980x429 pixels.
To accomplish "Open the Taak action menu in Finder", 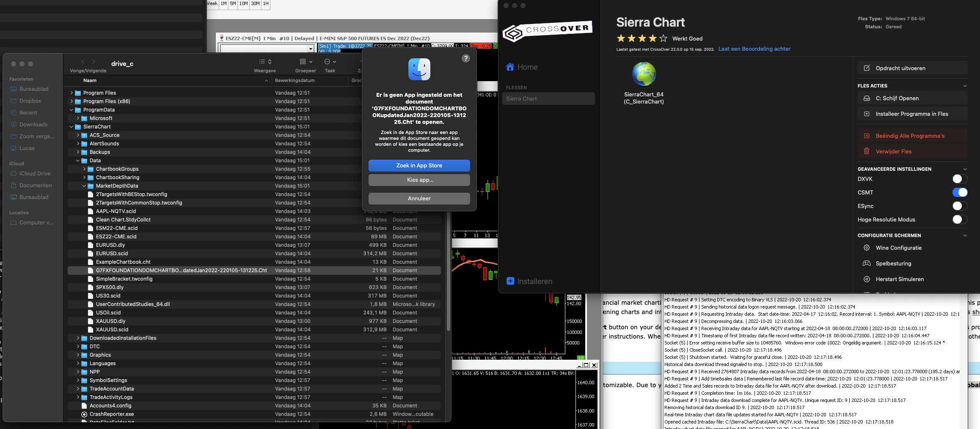I will 330,62.
